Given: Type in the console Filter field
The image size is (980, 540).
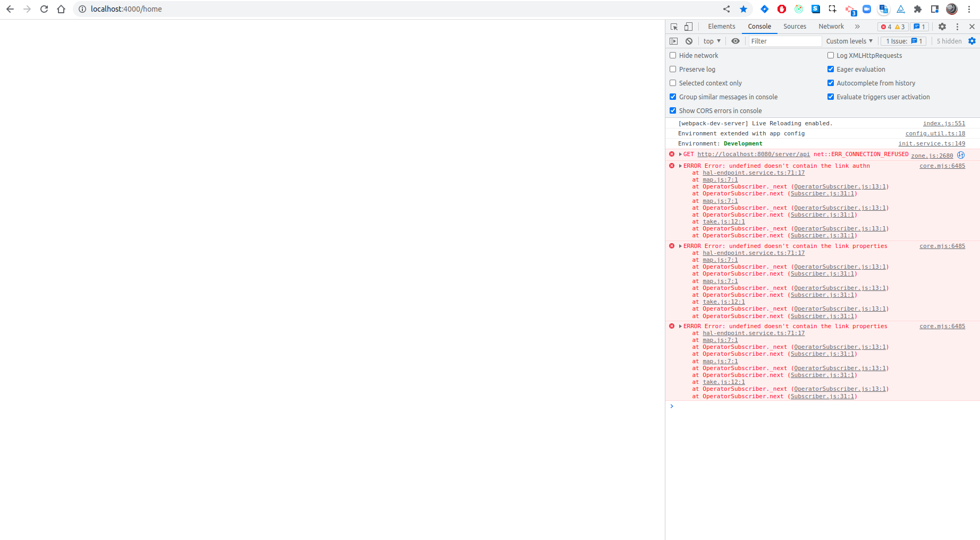Looking at the screenshot, I should coord(784,41).
